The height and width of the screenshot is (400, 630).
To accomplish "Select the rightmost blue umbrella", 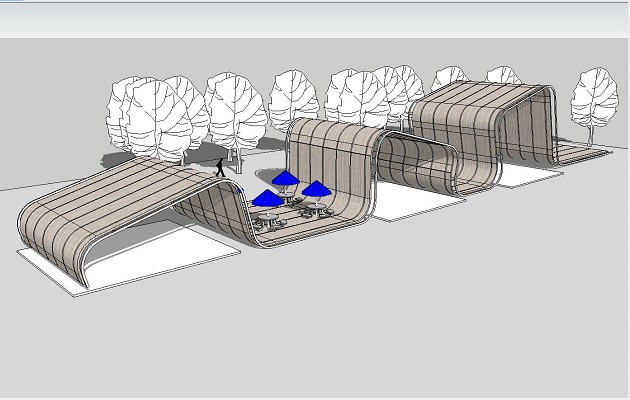I will tap(317, 189).
